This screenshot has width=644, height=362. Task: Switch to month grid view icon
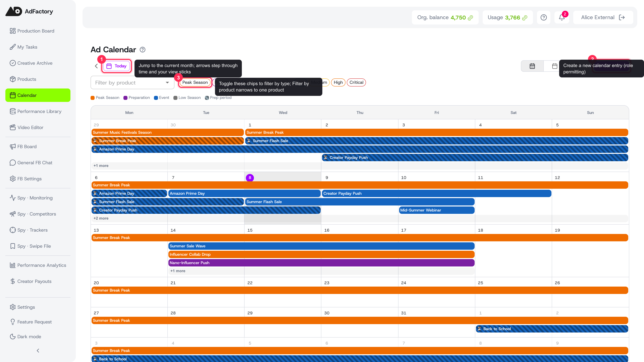[x=532, y=66]
